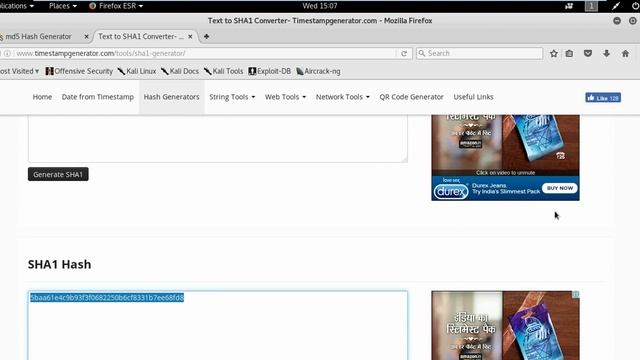Open the Kali Docs bookmark
The width and height of the screenshot is (640, 360).
[180, 71]
